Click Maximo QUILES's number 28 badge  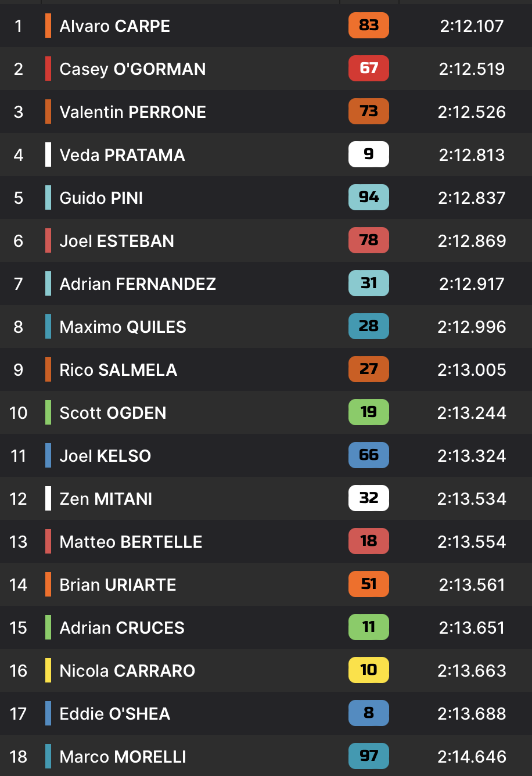click(x=368, y=326)
